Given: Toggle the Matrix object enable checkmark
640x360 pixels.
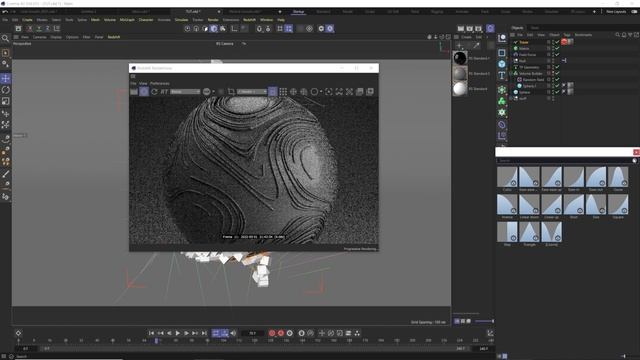Looking at the screenshot, I should click(x=557, y=48).
